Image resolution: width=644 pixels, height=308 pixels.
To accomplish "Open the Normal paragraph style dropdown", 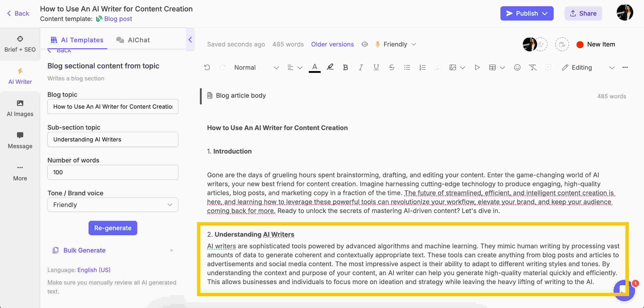I will tap(256, 68).
